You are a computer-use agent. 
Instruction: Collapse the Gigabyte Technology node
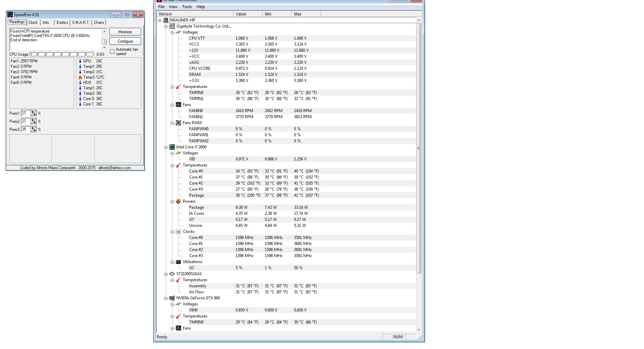click(166, 27)
